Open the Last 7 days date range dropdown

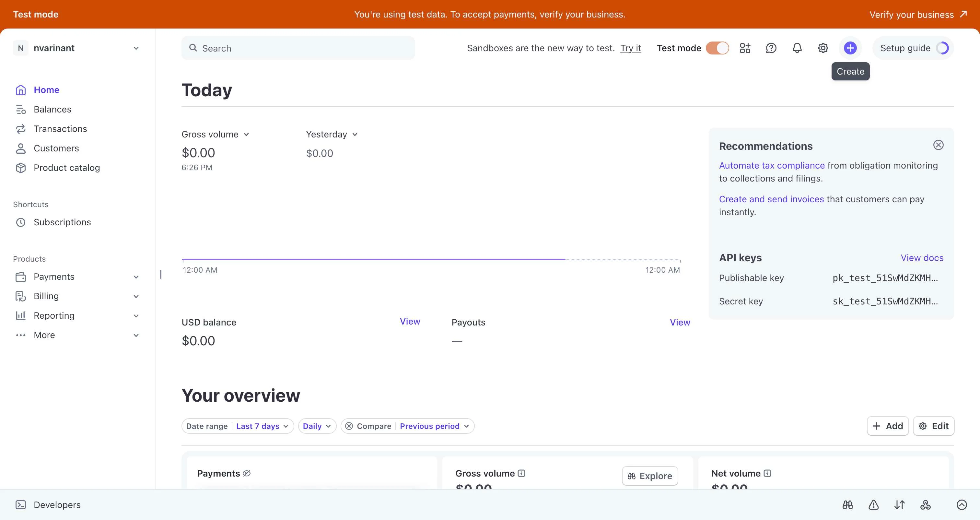(x=262, y=426)
